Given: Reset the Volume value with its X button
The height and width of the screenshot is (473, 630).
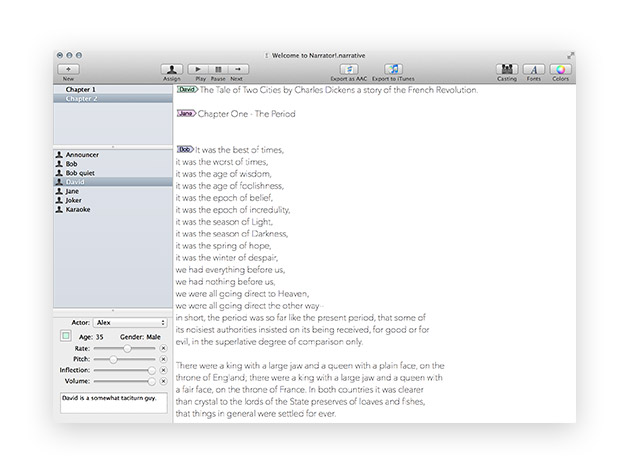Looking at the screenshot, I should click(164, 381).
